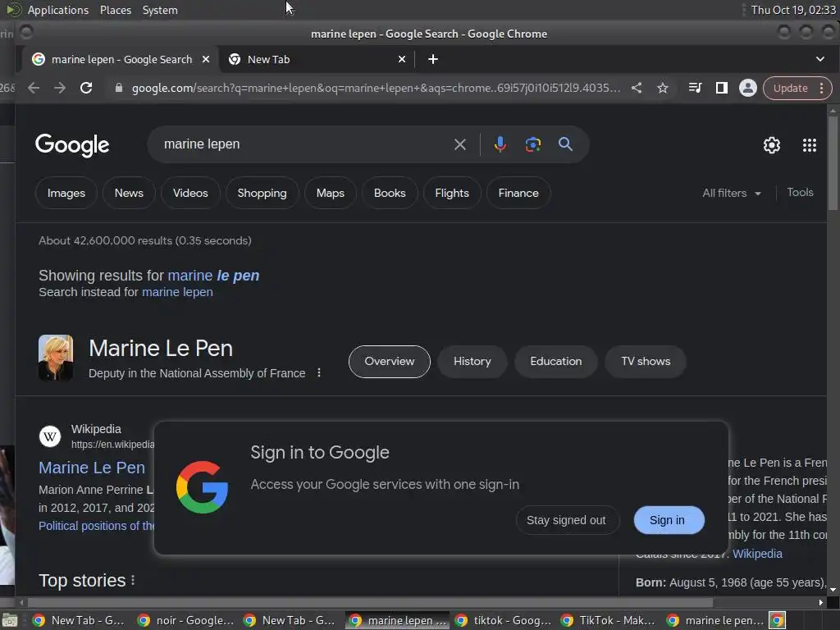840x630 pixels.
Task: Search by image with Google Lens icon
Action: click(x=533, y=144)
